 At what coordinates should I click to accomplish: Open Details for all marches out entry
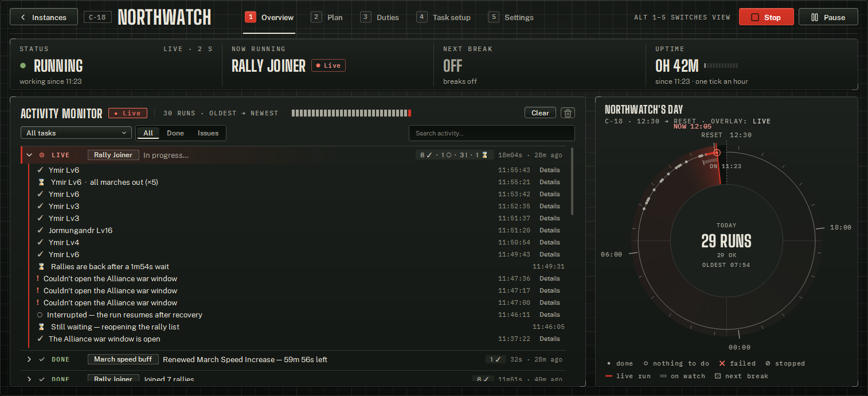[x=549, y=182]
